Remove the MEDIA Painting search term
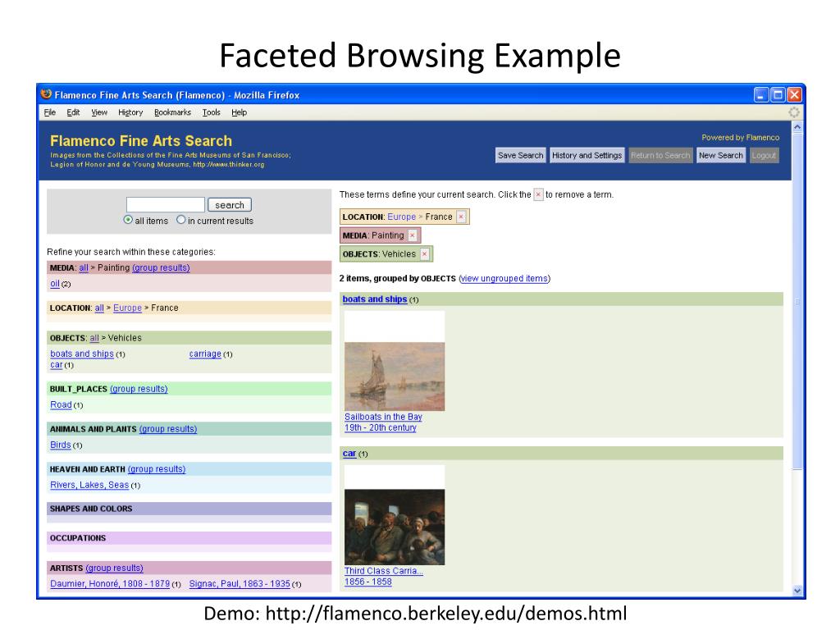This screenshot has height=630, width=840. [x=413, y=235]
